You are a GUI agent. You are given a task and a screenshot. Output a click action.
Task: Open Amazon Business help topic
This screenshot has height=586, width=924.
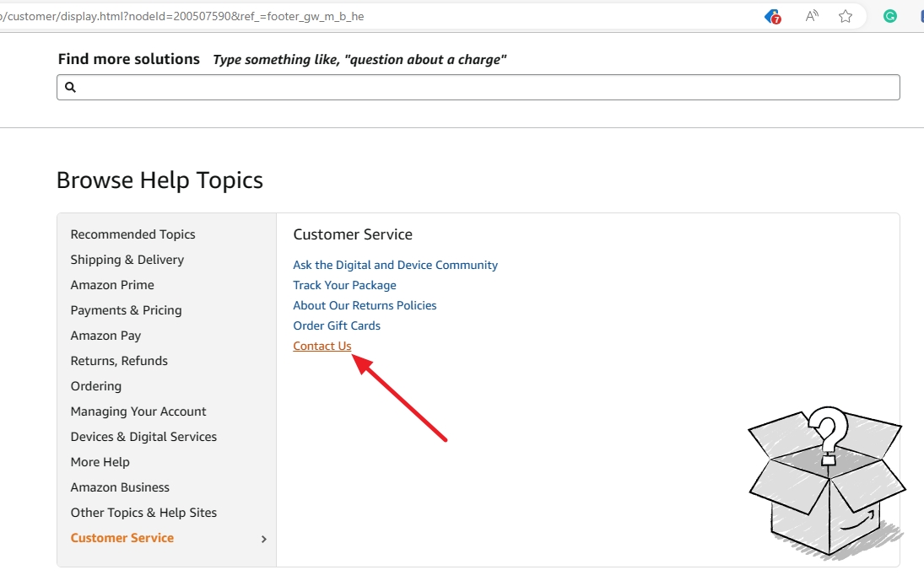point(120,487)
